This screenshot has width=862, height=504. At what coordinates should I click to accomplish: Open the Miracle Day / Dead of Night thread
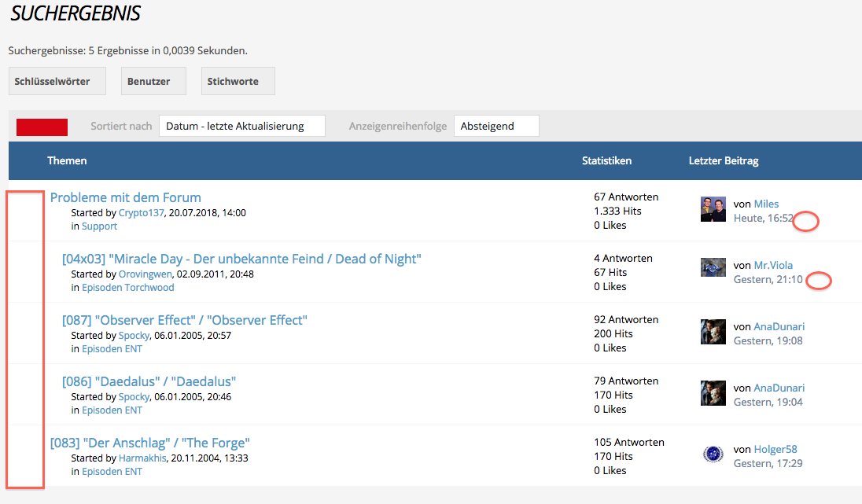241,259
